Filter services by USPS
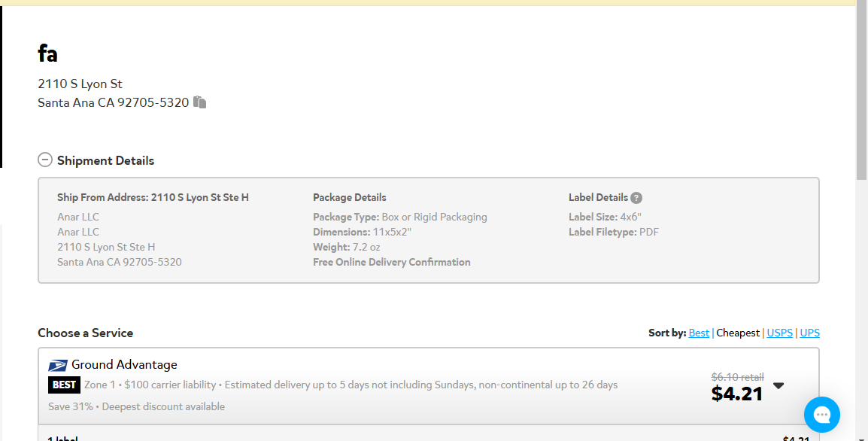The width and height of the screenshot is (868, 441). coord(779,333)
